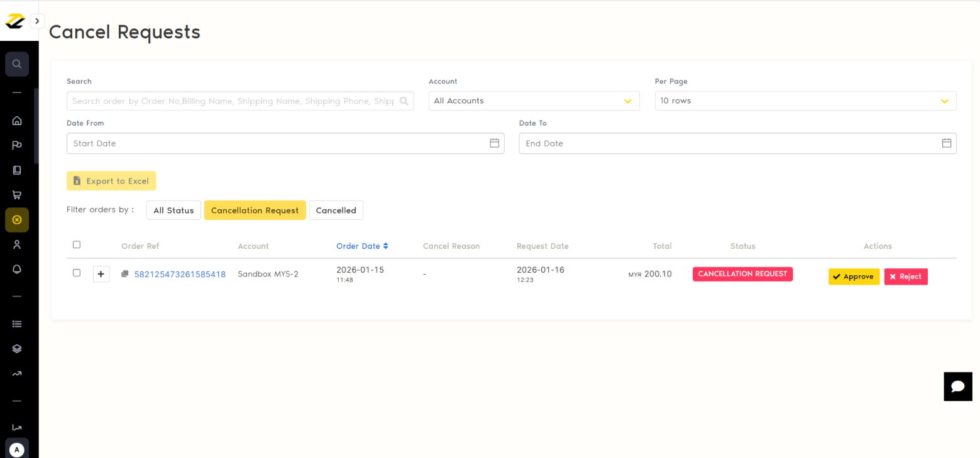Screen dimensions: 980x458
Task: Open the sidebar search icon
Action: [17, 64]
